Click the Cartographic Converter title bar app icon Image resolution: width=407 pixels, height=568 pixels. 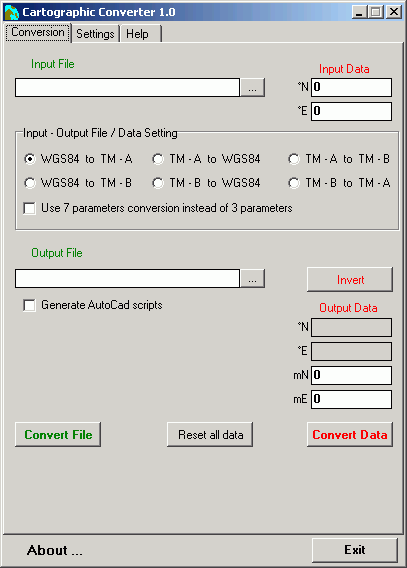click(11, 12)
